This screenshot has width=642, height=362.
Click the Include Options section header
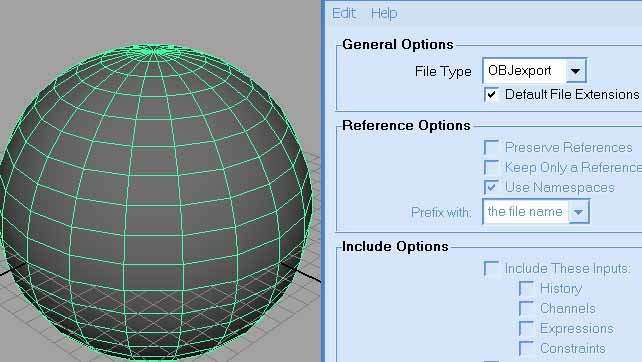pyautogui.click(x=395, y=247)
